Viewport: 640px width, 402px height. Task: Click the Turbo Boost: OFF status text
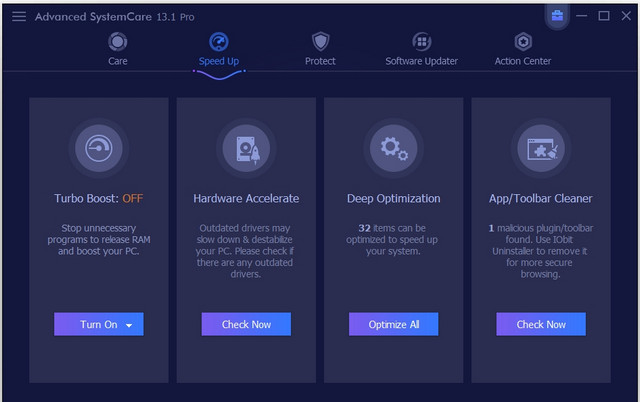pyautogui.click(x=99, y=198)
